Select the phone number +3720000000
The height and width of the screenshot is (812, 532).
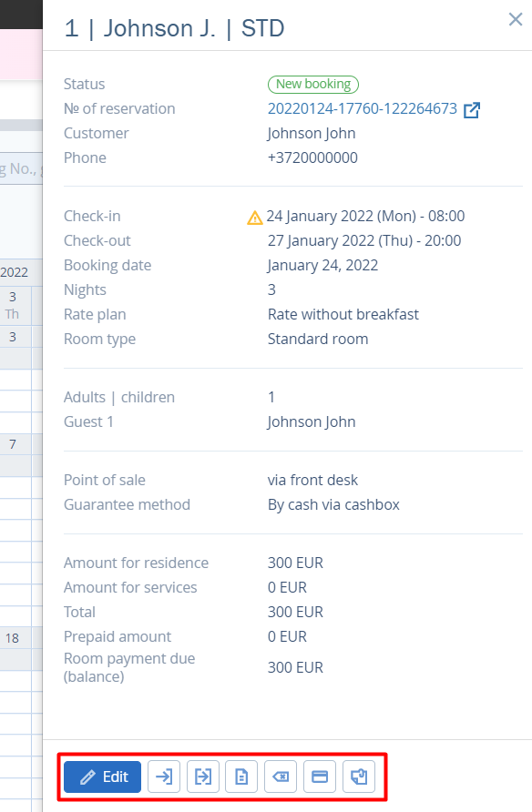312,157
